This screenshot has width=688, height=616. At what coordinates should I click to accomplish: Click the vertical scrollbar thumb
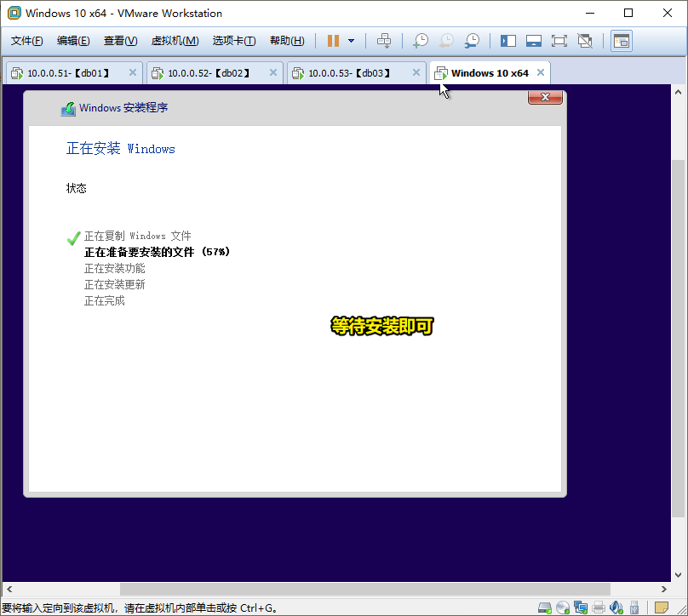click(x=678, y=339)
